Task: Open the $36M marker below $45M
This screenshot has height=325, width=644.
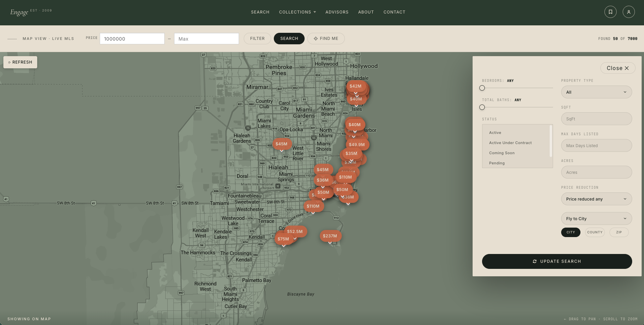Action: coord(323,180)
